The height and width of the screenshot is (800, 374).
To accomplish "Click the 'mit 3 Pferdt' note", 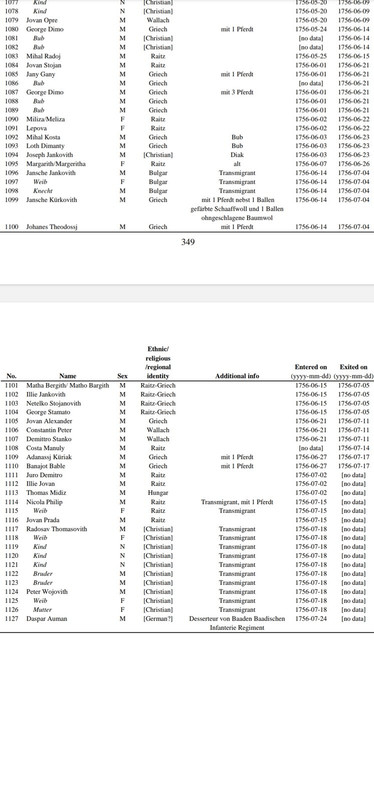I will click(x=237, y=92).
